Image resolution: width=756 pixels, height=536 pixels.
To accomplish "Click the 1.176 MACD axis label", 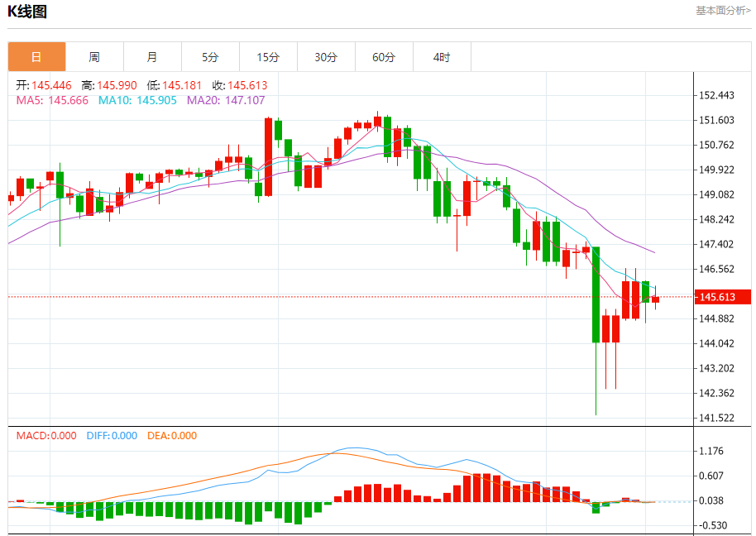I will [711, 451].
